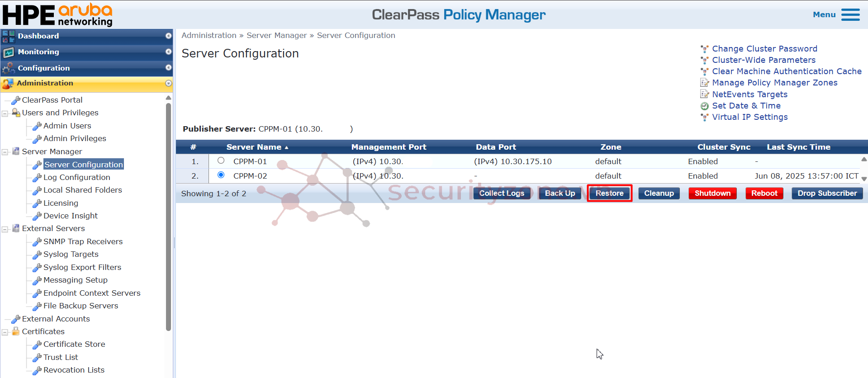Click the Users and Privileges folder icon
The image size is (868, 378).
click(x=16, y=113)
